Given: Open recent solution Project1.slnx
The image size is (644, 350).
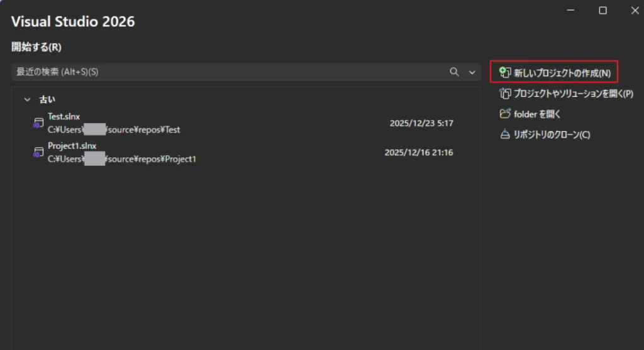Looking at the screenshot, I should pyautogui.click(x=246, y=152).
